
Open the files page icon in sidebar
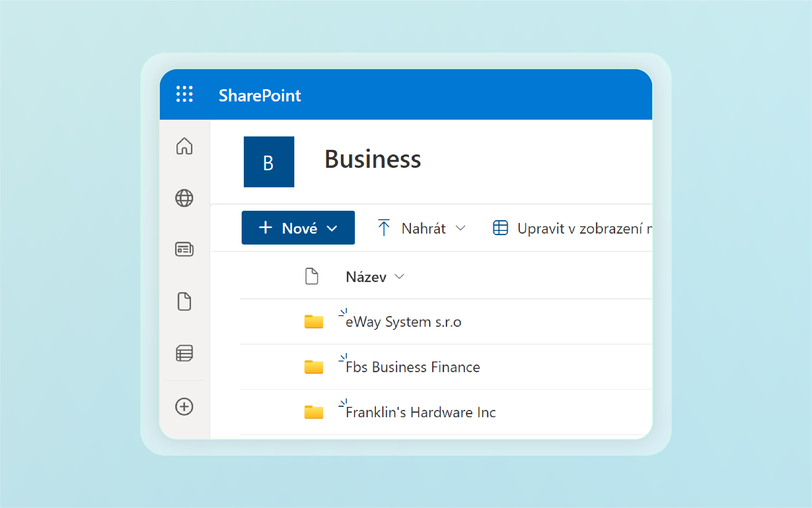(x=184, y=302)
